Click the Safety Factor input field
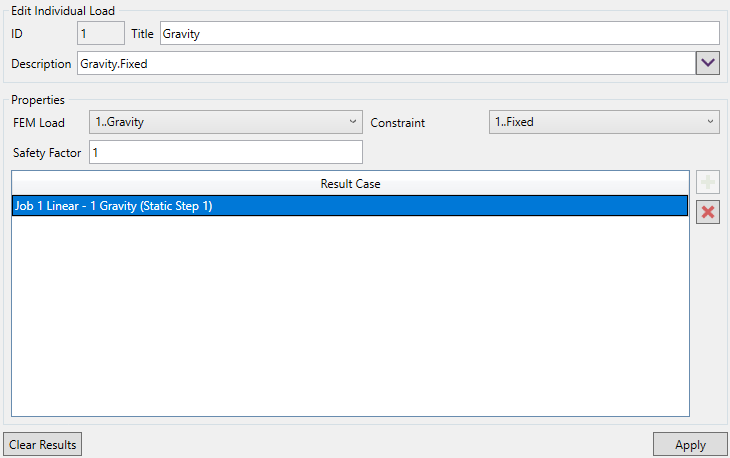 pyautogui.click(x=226, y=153)
